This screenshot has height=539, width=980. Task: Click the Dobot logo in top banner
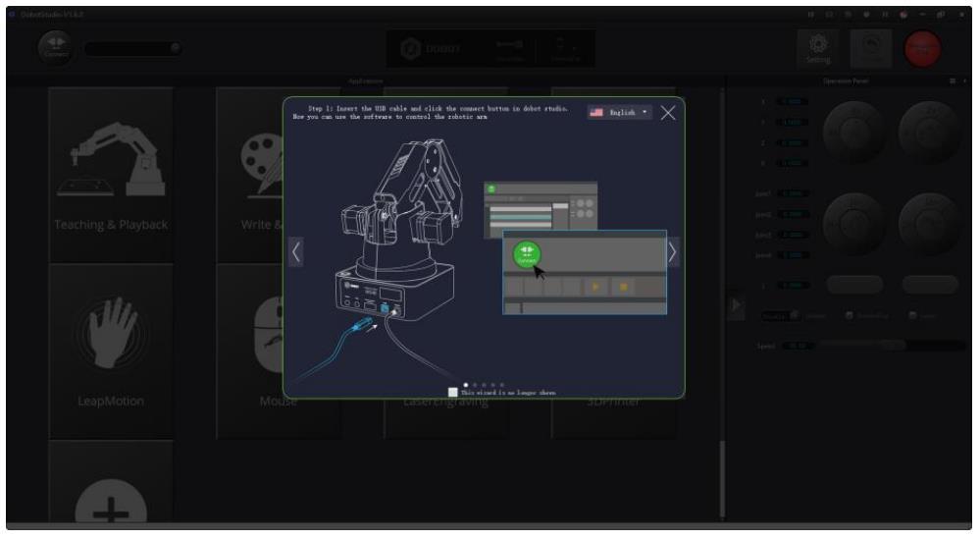[432, 48]
